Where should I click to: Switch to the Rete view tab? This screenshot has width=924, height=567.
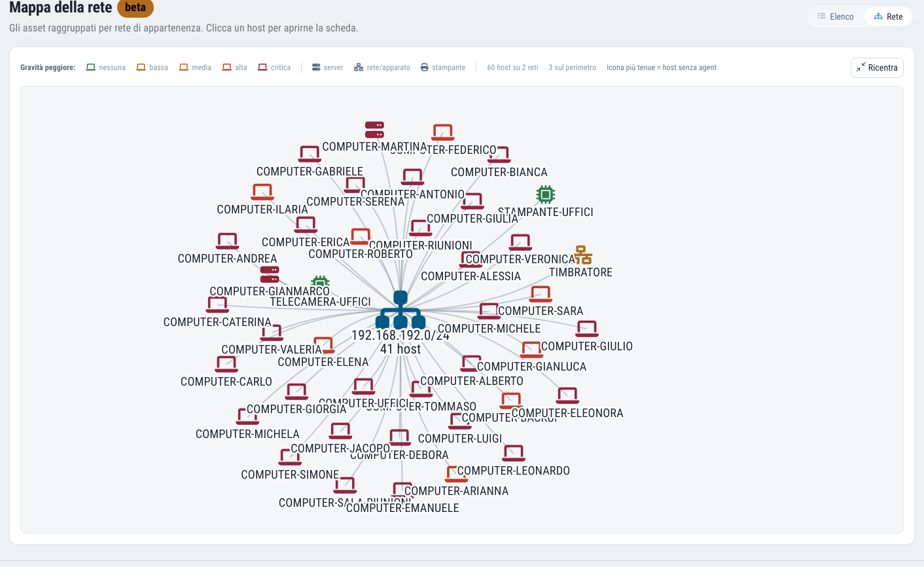click(x=888, y=16)
